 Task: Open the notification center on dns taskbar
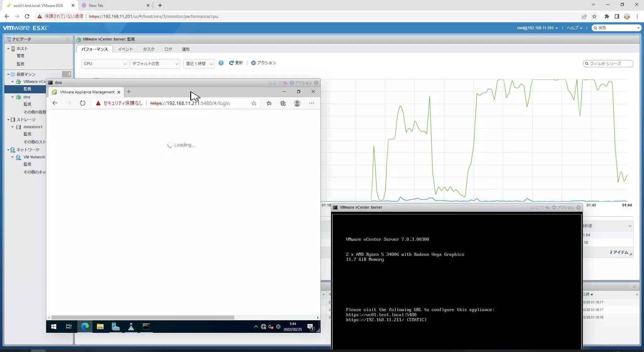(310, 327)
